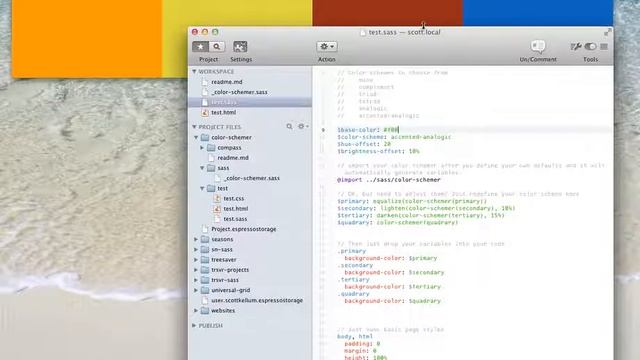Search project files with the sidebar magnifier
The width and height of the screenshot is (640, 360).
[x=289, y=127]
